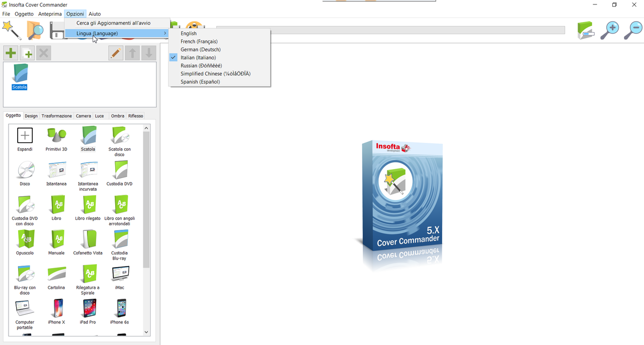Viewport: 644px width, 345px height.
Task: Open the Oggetto tab
Action: (x=14, y=116)
